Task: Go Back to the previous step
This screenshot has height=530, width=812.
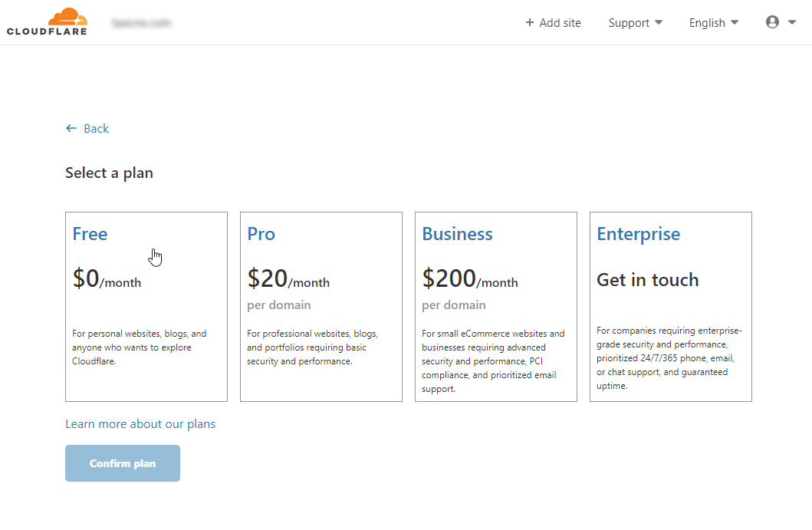Action: pyautogui.click(x=87, y=129)
